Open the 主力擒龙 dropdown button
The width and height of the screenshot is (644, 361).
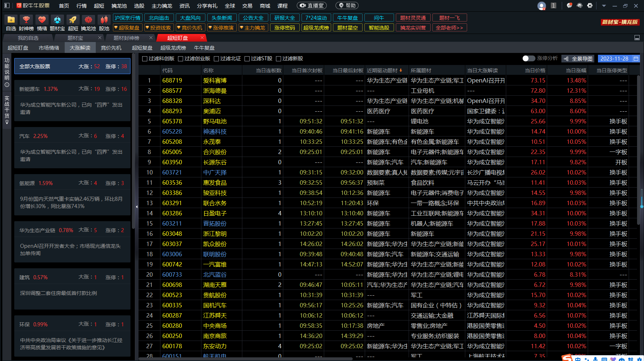[x=253, y=28]
